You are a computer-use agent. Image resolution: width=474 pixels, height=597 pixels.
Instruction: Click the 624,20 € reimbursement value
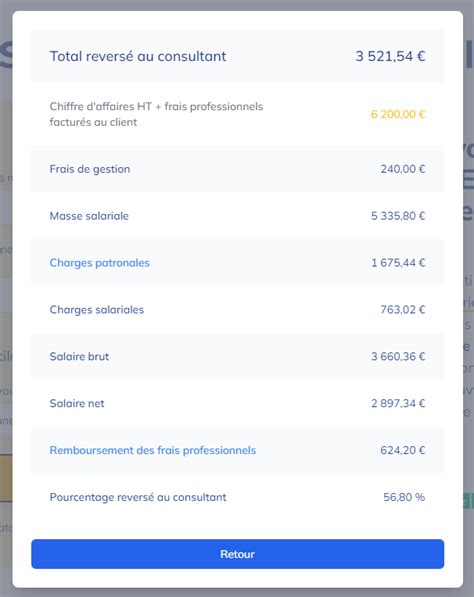tap(403, 450)
